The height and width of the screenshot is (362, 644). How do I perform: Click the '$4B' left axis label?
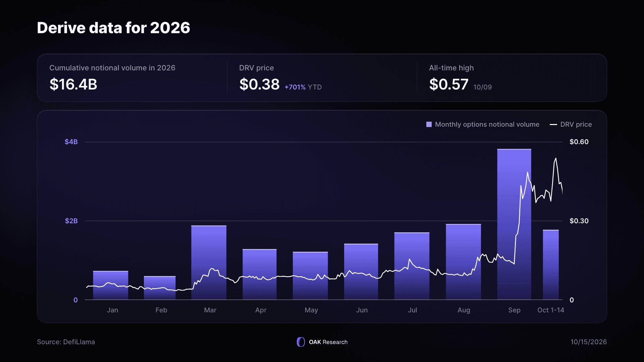(x=71, y=142)
